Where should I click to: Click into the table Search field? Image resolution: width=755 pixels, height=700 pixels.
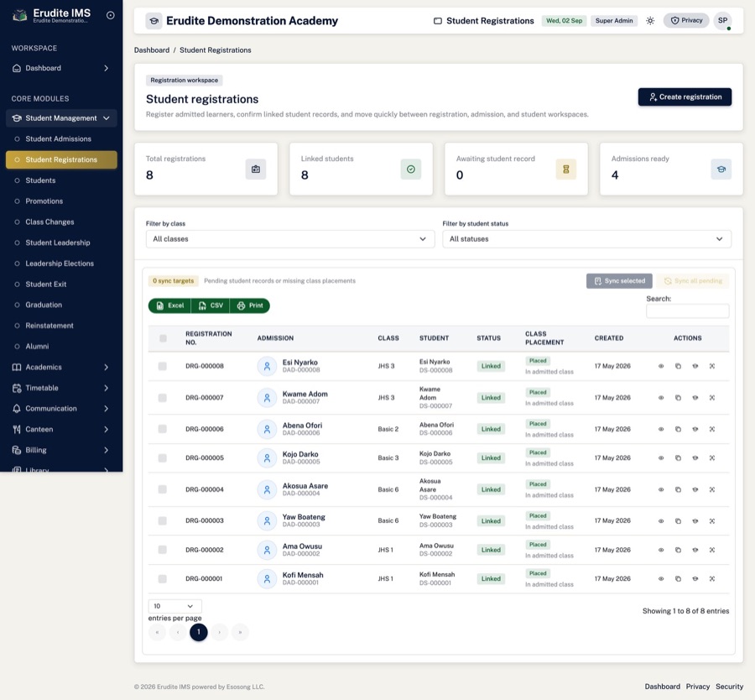coord(687,311)
